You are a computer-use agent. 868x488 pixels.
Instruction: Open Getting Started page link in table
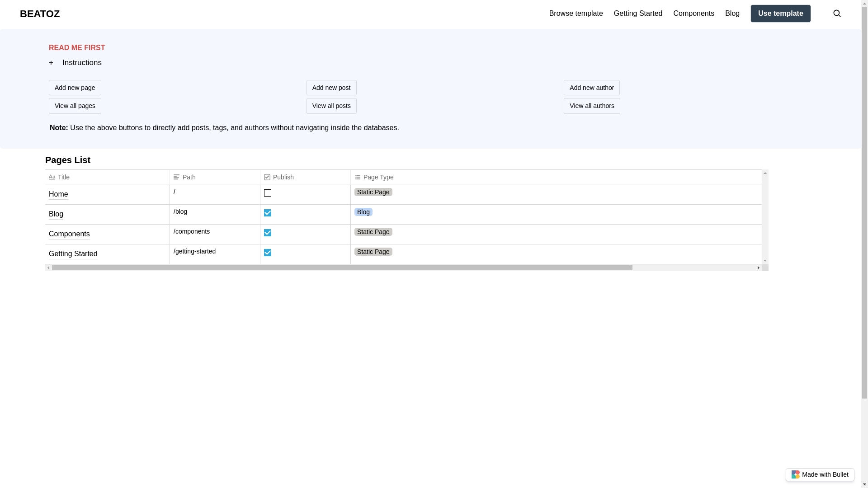pos(73,254)
